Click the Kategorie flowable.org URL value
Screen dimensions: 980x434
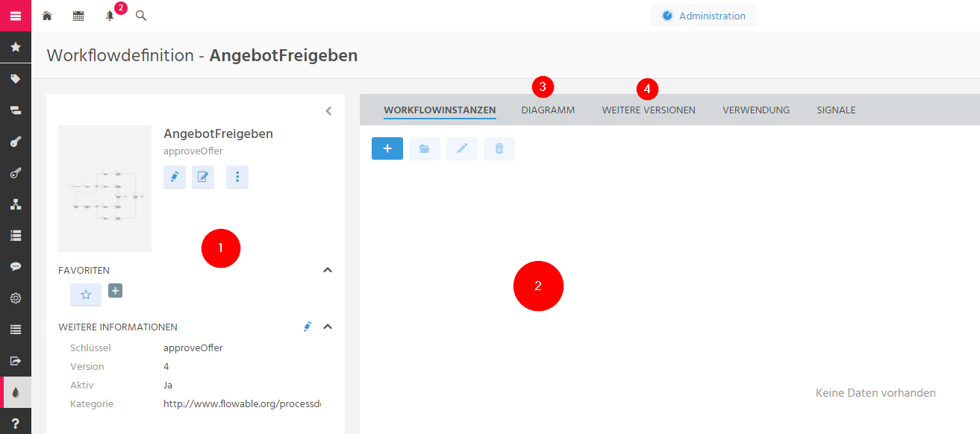coord(242,403)
